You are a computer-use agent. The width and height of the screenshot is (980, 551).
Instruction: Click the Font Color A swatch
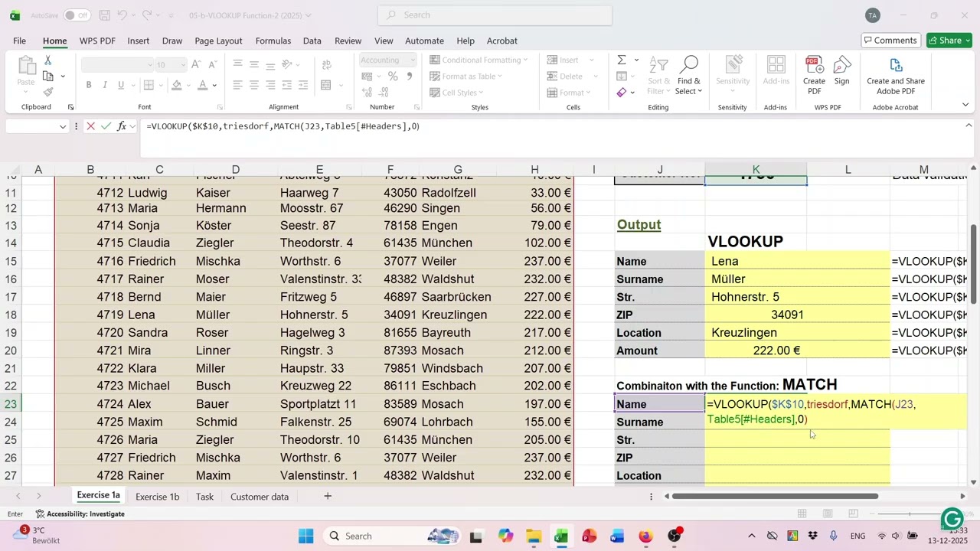(203, 85)
